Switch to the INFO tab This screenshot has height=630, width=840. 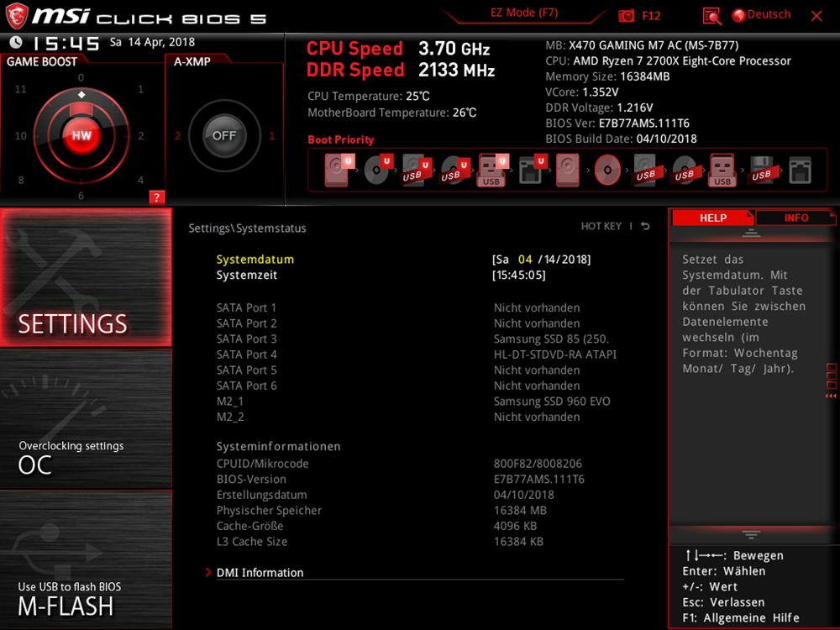pos(795,218)
